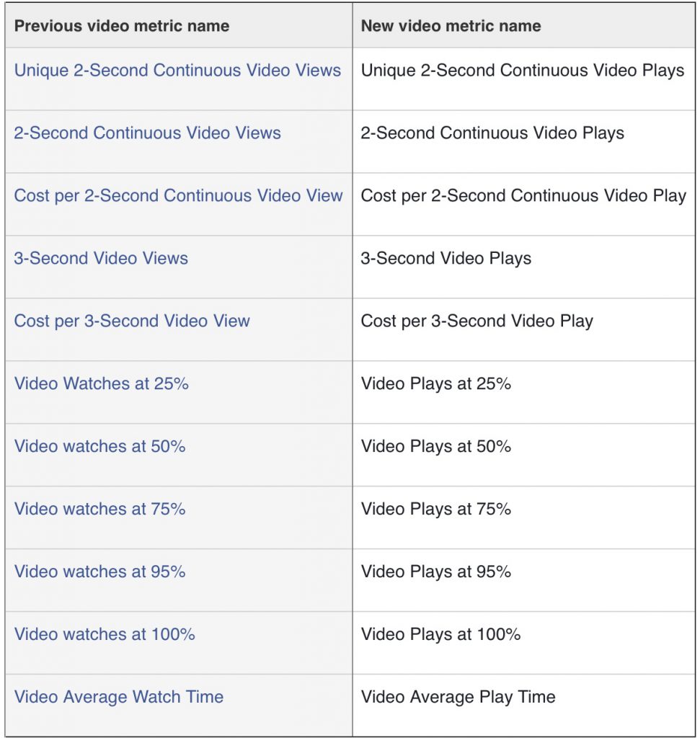The height and width of the screenshot is (738, 700).
Task: Open Cost per 2-Second Continuous Video View link
Action: (x=178, y=196)
